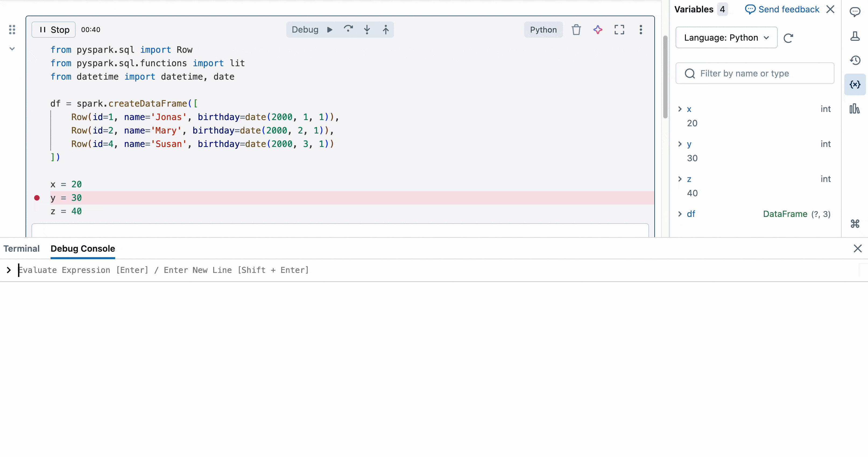Image resolution: width=868 pixels, height=457 pixels.
Task: Open the Language: Python dropdown
Action: tap(726, 37)
